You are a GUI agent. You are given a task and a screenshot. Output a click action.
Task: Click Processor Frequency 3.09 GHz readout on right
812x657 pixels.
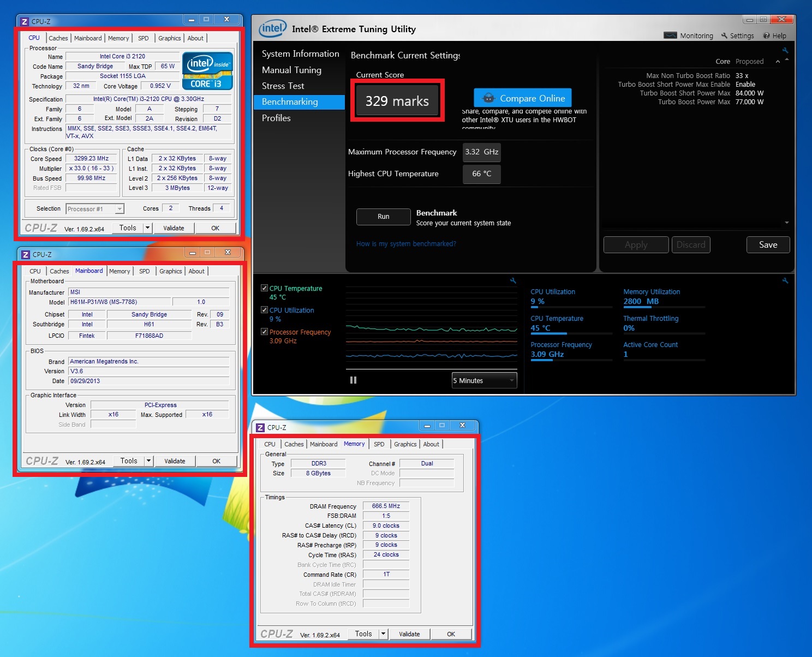click(x=547, y=354)
